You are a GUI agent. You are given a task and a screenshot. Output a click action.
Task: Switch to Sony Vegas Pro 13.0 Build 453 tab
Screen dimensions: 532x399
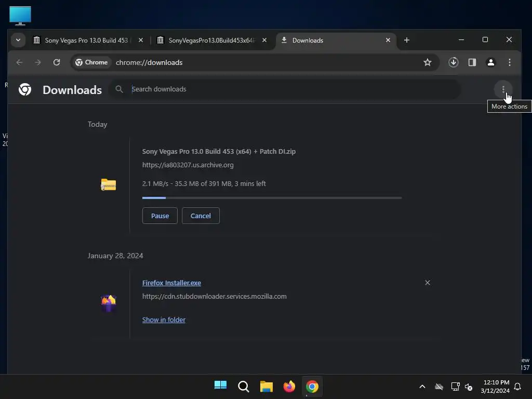point(87,41)
